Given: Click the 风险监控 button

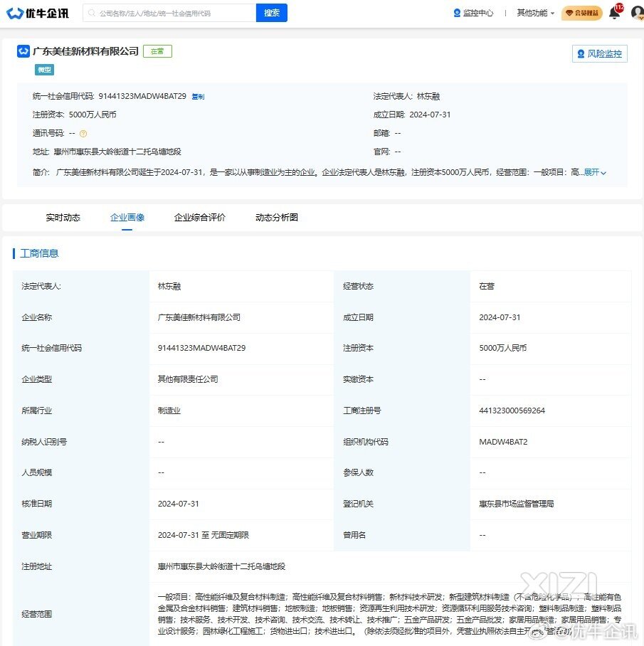Looking at the screenshot, I should click(x=599, y=53).
